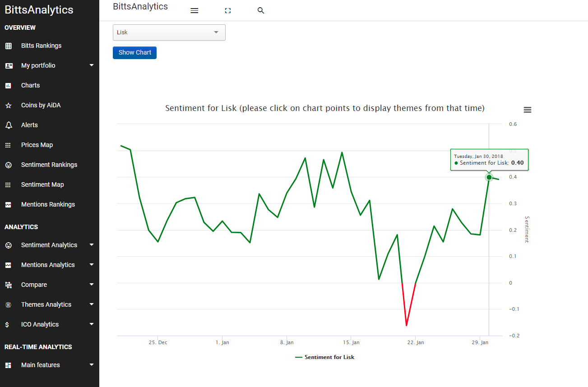Viewport: 588px width, 387px height.
Task: Click the '15. Jan' axis label
Action: click(351, 342)
